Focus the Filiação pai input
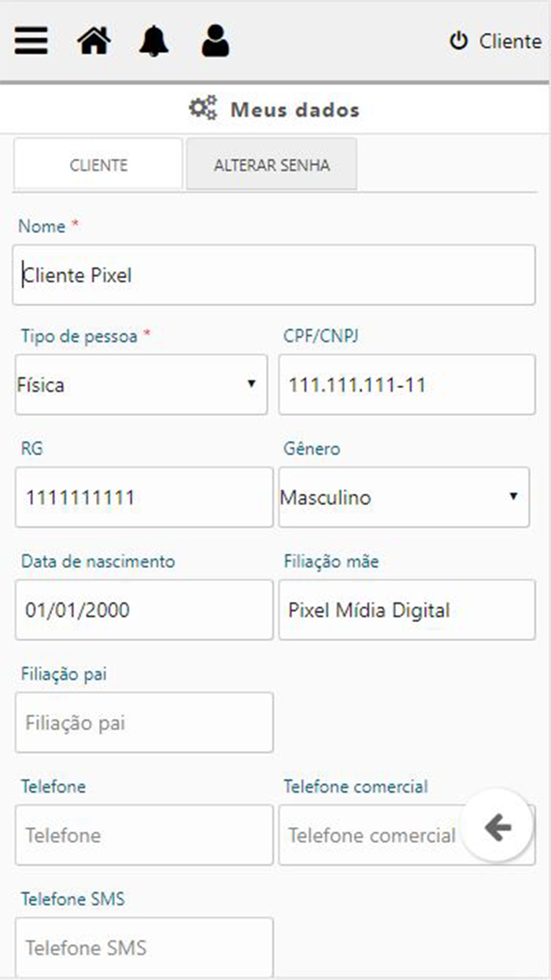The height and width of the screenshot is (980, 551). 144,722
